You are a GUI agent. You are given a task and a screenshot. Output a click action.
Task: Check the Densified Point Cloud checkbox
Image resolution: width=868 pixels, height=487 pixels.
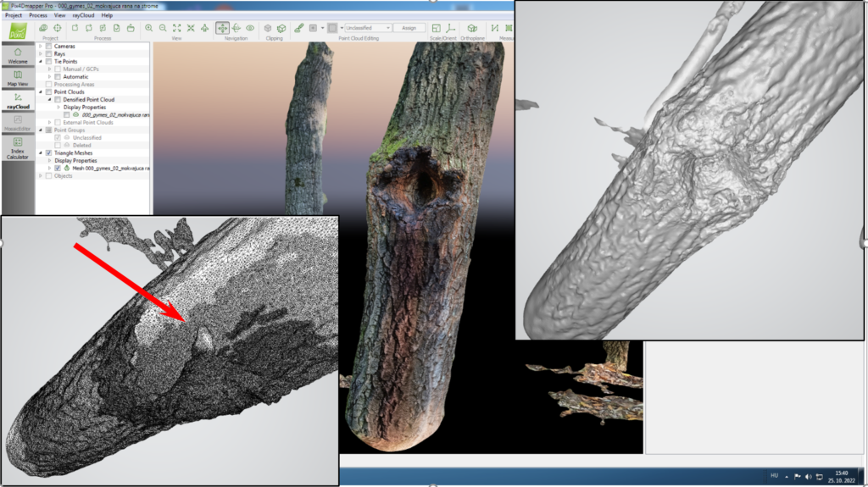58,99
